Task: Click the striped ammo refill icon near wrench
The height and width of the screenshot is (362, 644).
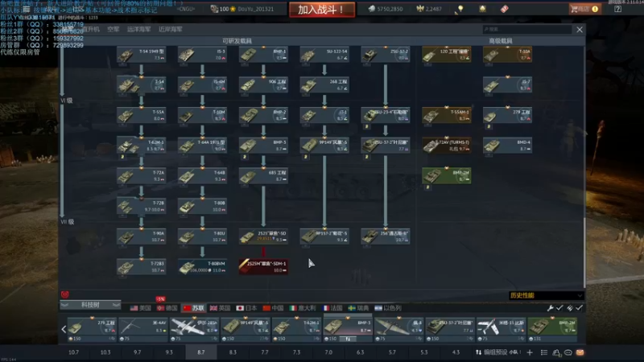Action: pyautogui.click(x=570, y=308)
